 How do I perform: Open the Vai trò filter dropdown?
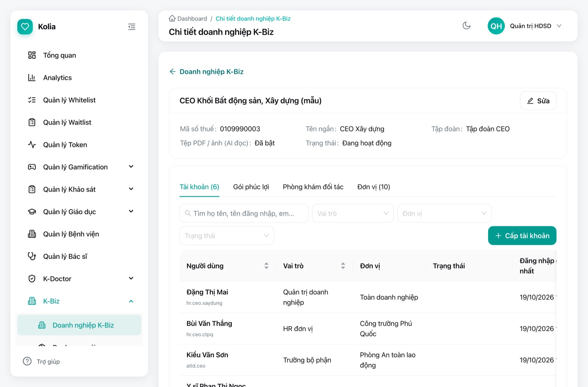pos(353,213)
